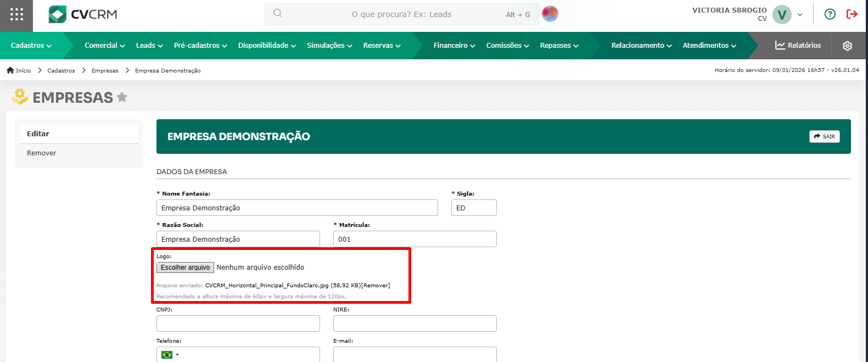Focus the 'O que procura?' search box

[x=401, y=14]
